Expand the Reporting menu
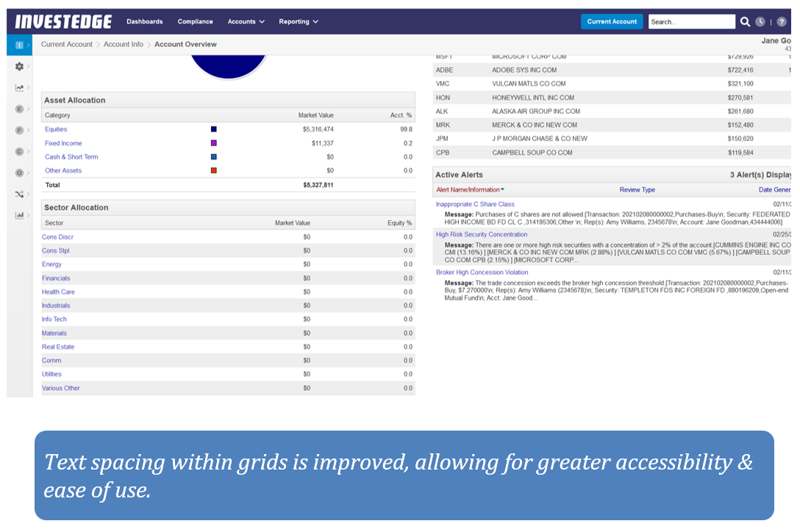 (x=299, y=21)
